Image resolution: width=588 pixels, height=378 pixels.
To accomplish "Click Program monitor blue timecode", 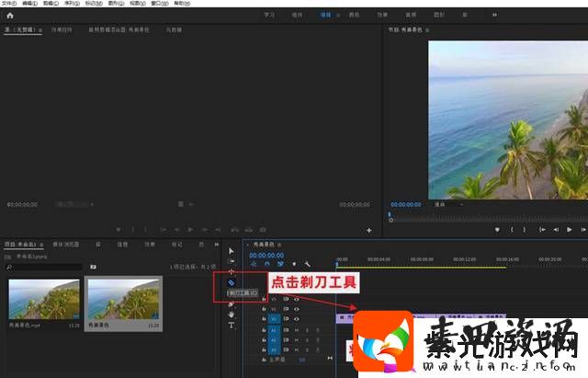I will click(406, 204).
